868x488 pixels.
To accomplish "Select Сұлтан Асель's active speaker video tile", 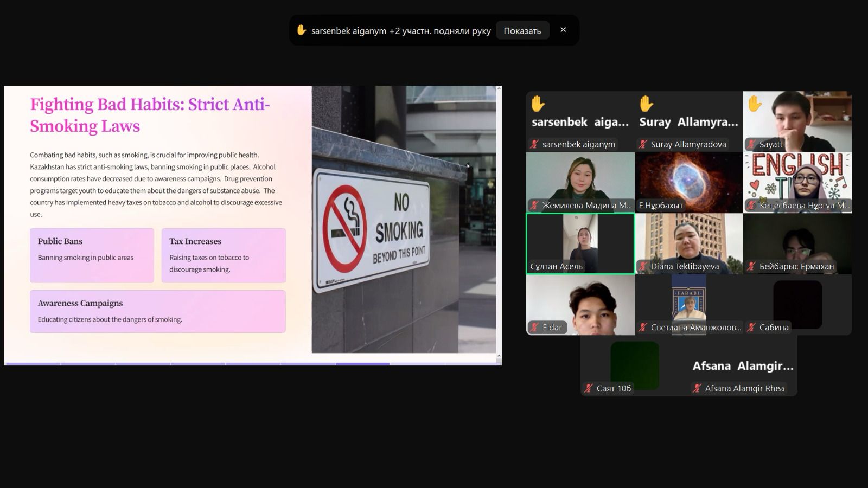I will click(x=580, y=243).
